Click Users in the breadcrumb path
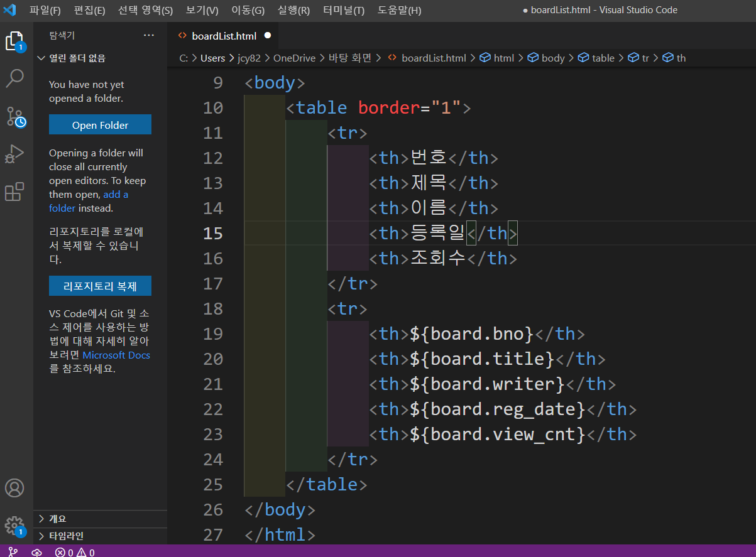Image resolution: width=756 pixels, height=557 pixels. tap(212, 58)
